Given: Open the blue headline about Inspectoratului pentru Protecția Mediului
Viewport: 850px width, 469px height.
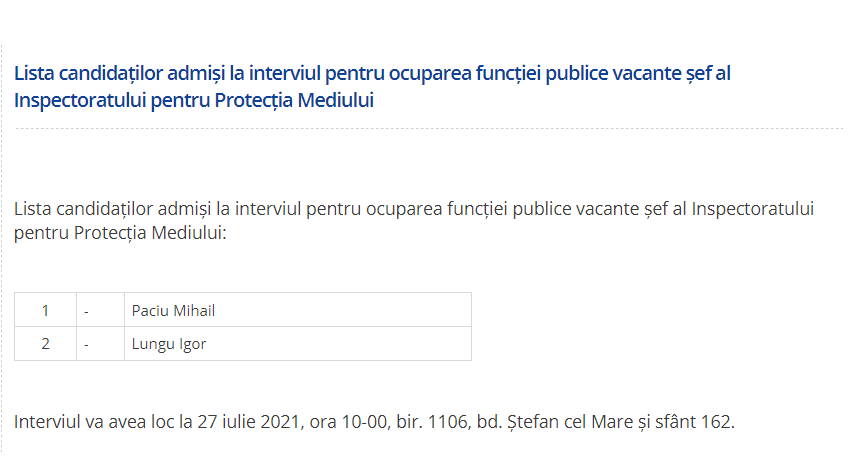Looking at the screenshot, I should pyautogui.click(x=372, y=87).
